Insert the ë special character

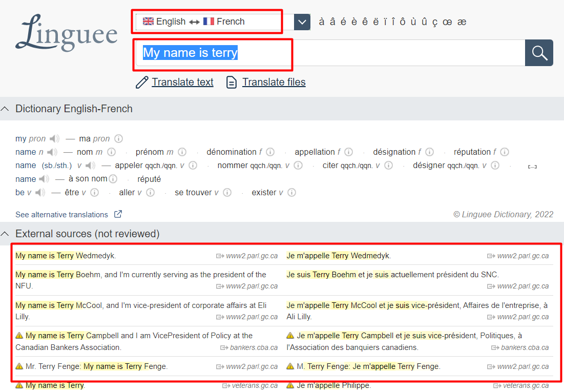(x=375, y=22)
